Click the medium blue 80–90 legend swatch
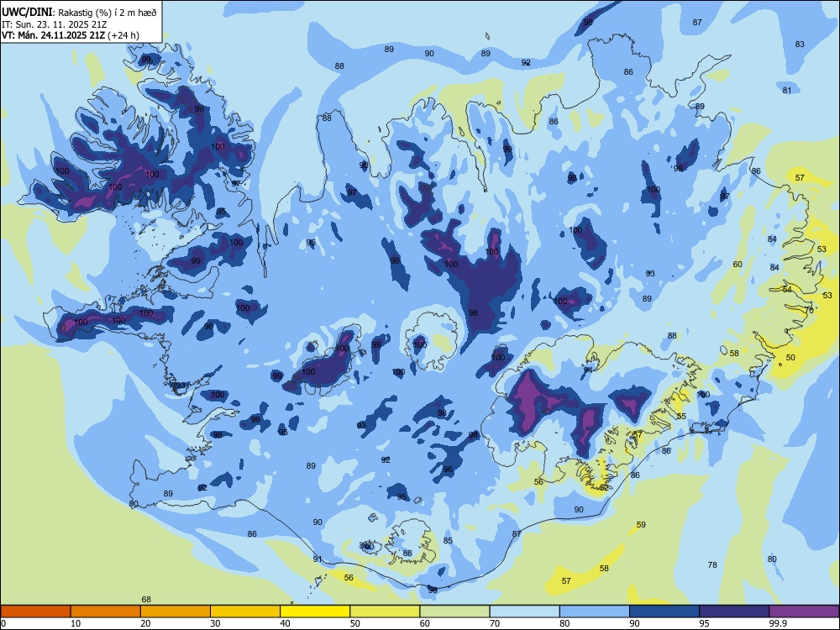This screenshot has width=840, height=630. pyautogui.click(x=595, y=612)
